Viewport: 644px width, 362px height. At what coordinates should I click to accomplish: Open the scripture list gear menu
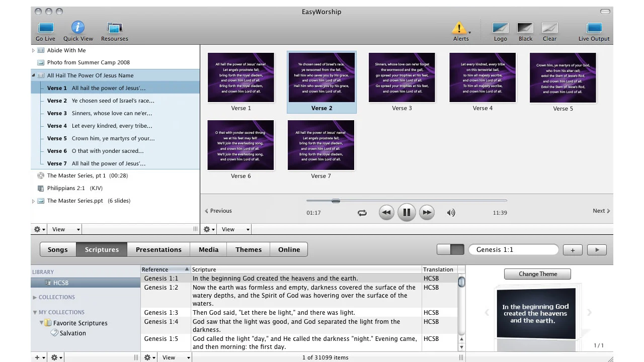[149, 357]
